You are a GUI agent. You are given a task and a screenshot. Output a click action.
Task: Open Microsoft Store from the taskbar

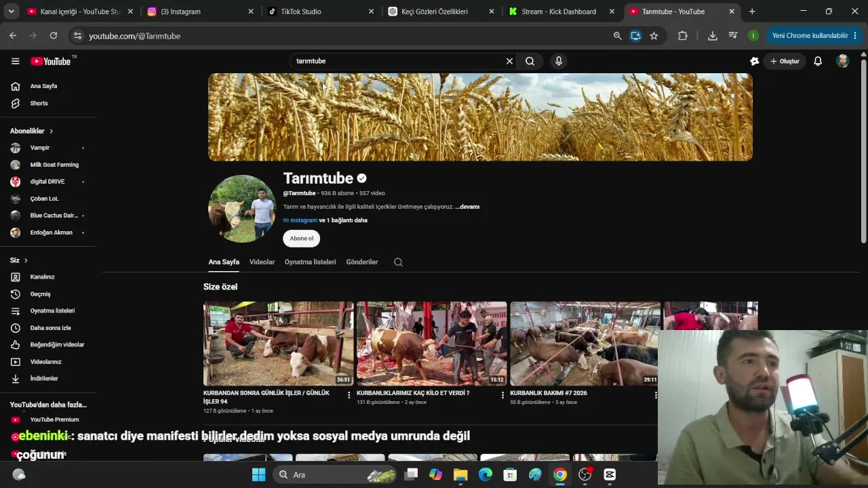tap(510, 474)
